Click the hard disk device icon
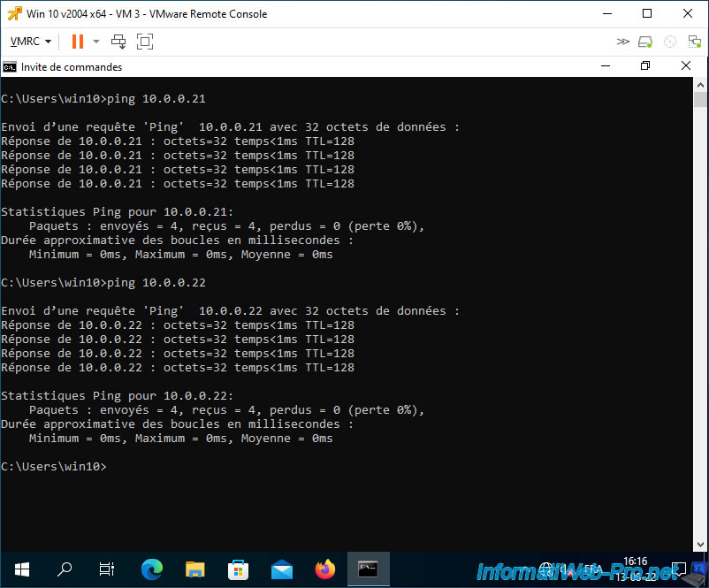Viewport: 709px width, 588px height. click(x=645, y=42)
